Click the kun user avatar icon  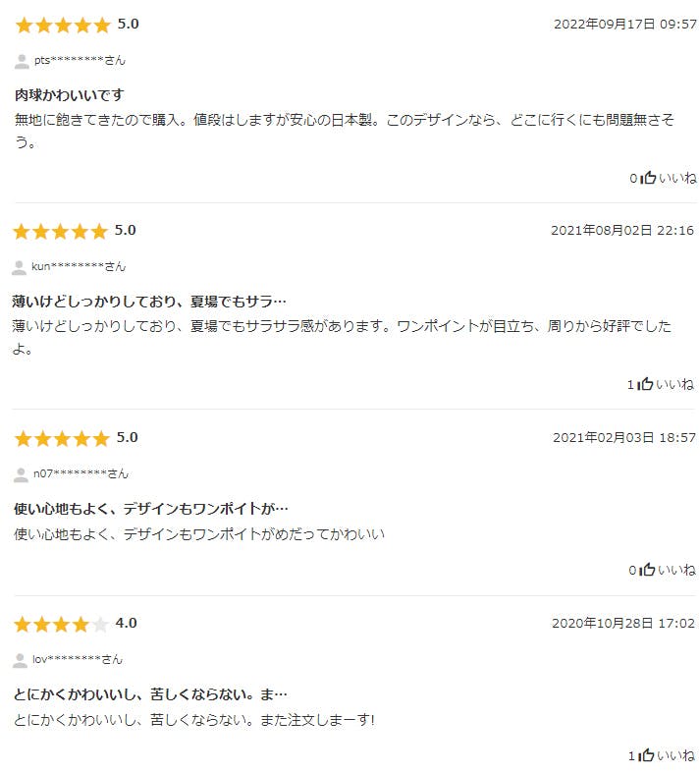coord(20,267)
